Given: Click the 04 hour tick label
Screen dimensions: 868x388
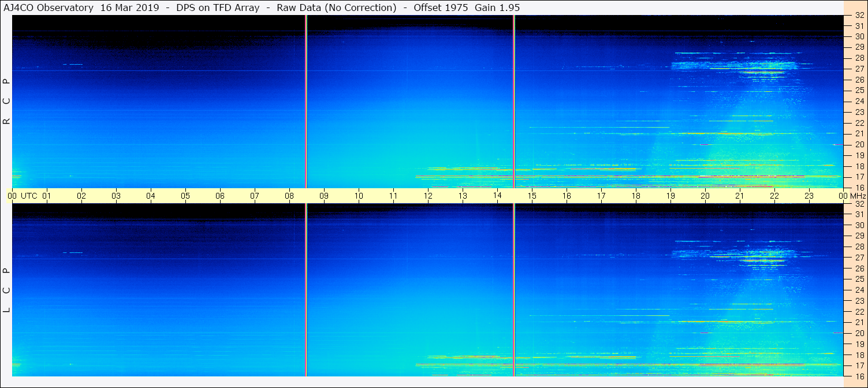Looking at the screenshot, I should pos(151,196).
